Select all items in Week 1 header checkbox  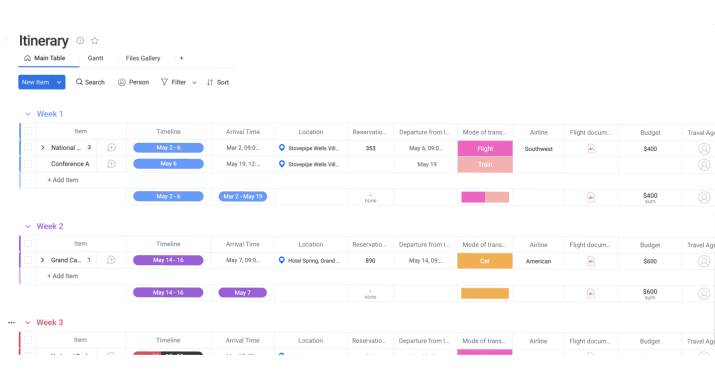coord(28,131)
